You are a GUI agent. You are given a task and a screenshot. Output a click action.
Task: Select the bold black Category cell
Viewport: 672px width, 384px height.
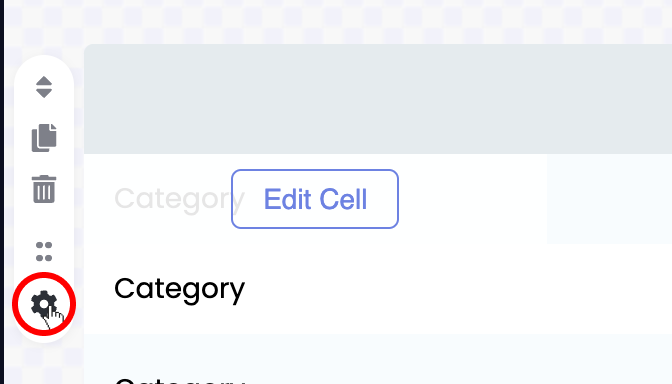180,289
